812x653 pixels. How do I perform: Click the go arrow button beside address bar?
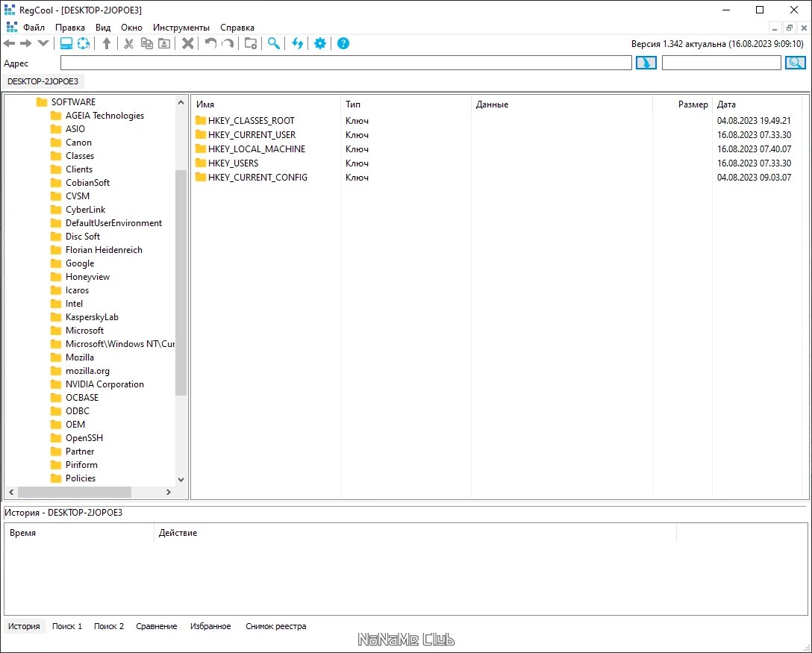point(646,63)
